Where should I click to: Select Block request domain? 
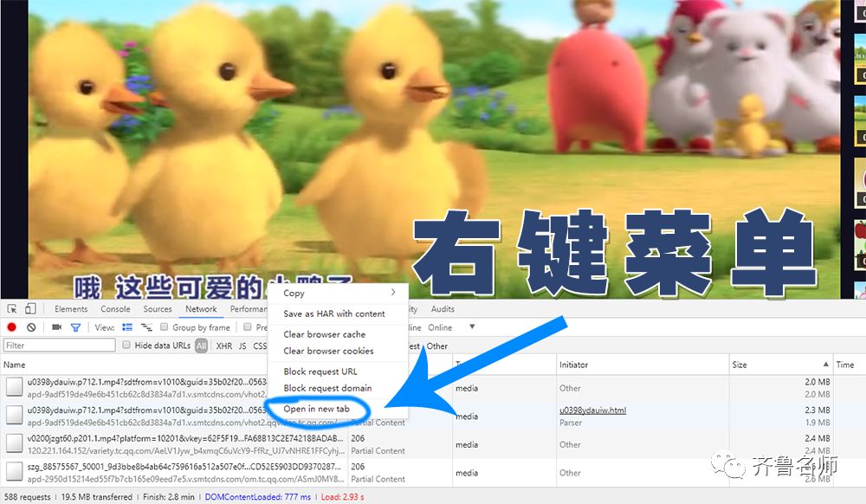[x=327, y=388]
